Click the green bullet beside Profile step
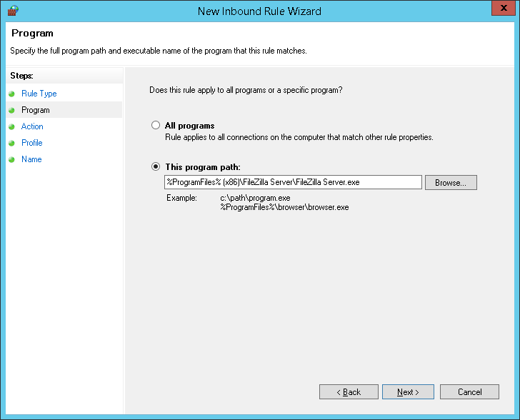 tap(12, 143)
